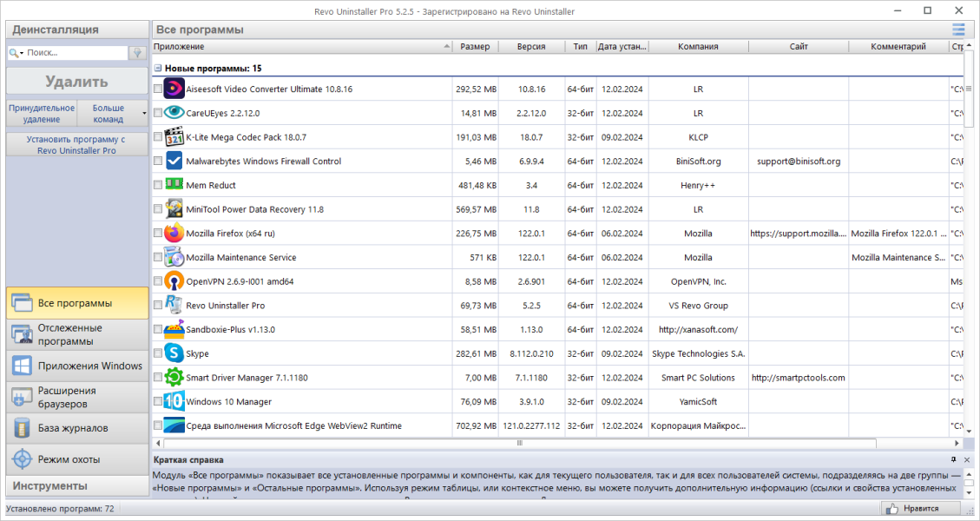Click the Mozilla Maintenance Service icon
Viewport: 980px width, 521px height.
(x=174, y=257)
